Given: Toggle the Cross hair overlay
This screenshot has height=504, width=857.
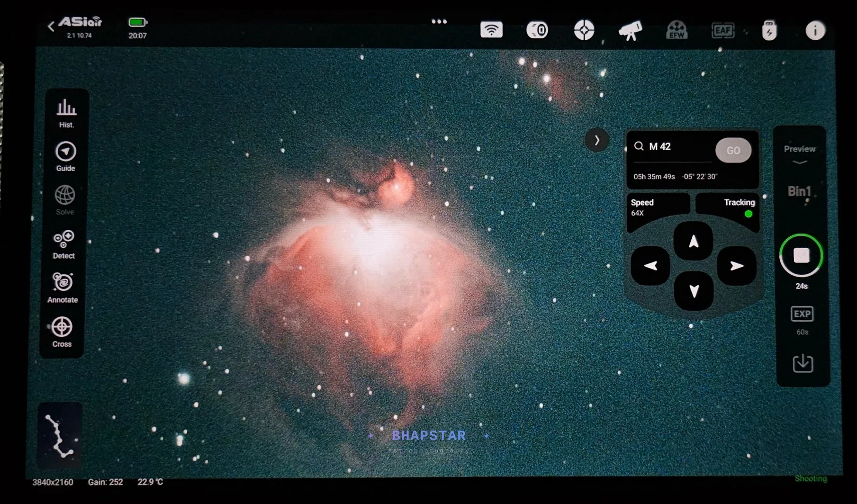Looking at the screenshot, I should point(62,332).
